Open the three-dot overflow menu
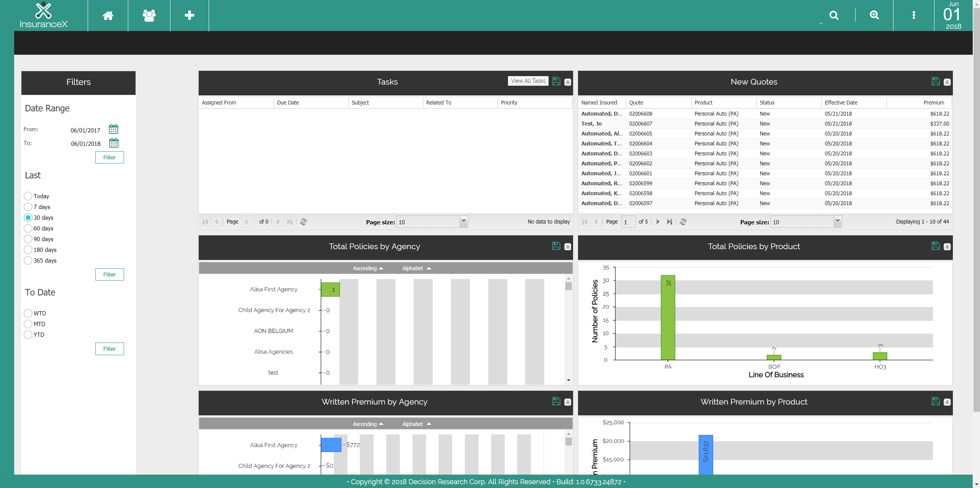 point(914,15)
